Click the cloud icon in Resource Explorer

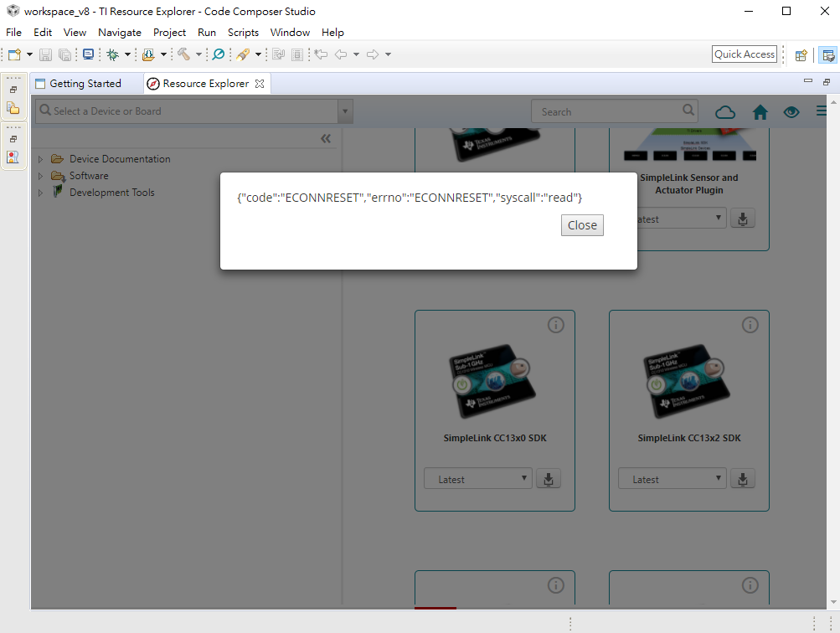[725, 112]
